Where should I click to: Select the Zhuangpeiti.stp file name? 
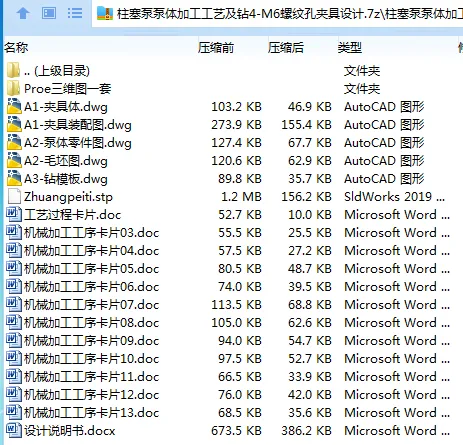(x=68, y=197)
